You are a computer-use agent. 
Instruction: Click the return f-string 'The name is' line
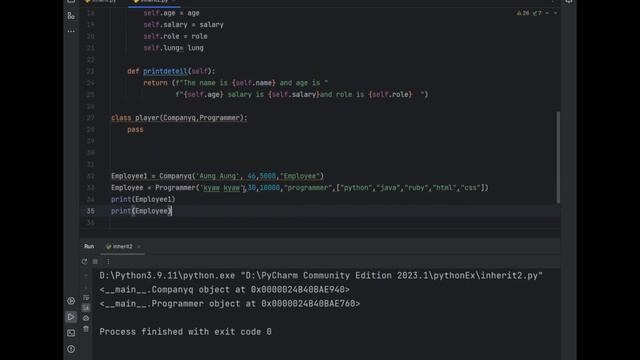coord(236,83)
